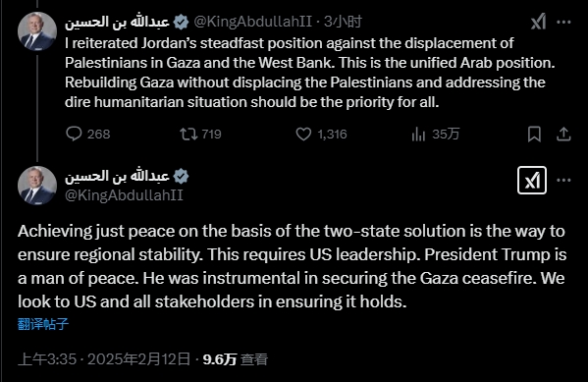Viewport: 588px width, 382px height.
Task: Click the first tweet's profile avatar
Action: click(37, 31)
